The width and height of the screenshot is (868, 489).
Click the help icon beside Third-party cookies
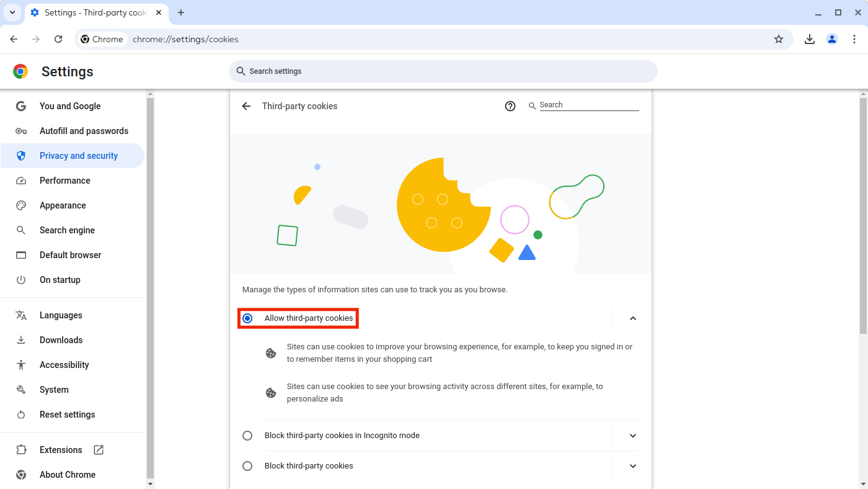[x=510, y=106]
